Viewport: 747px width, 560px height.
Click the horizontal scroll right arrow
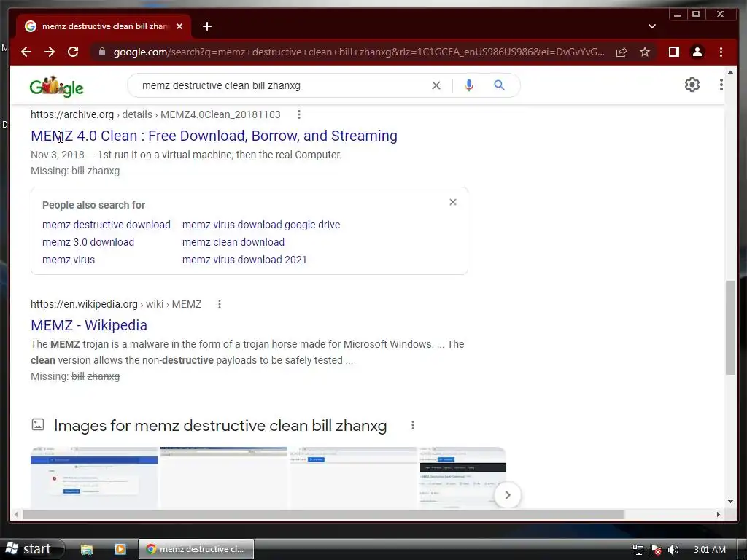click(x=719, y=514)
